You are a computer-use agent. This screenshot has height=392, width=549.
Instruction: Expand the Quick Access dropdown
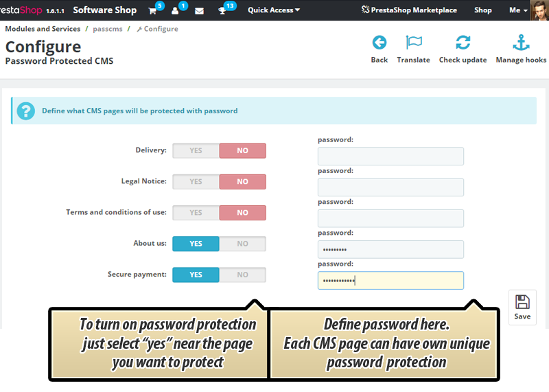pyautogui.click(x=273, y=10)
